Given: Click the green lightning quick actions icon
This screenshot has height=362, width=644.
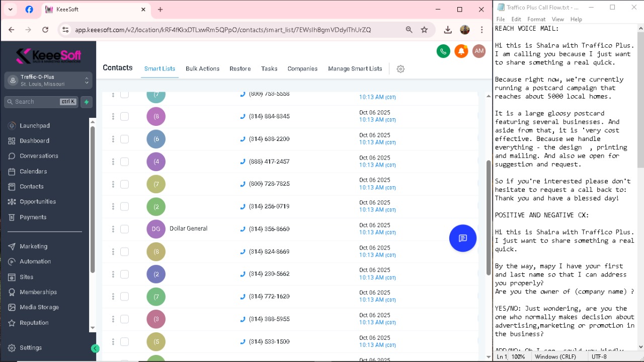Looking at the screenshot, I should pos(87,102).
